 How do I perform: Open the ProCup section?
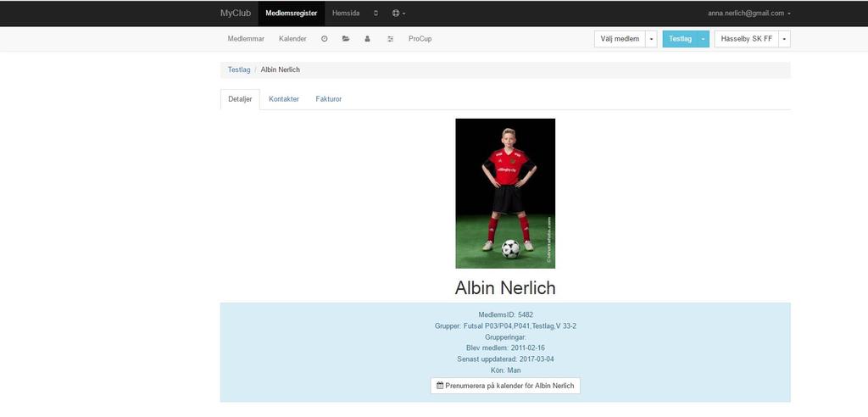pyautogui.click(x=420, y=39)
